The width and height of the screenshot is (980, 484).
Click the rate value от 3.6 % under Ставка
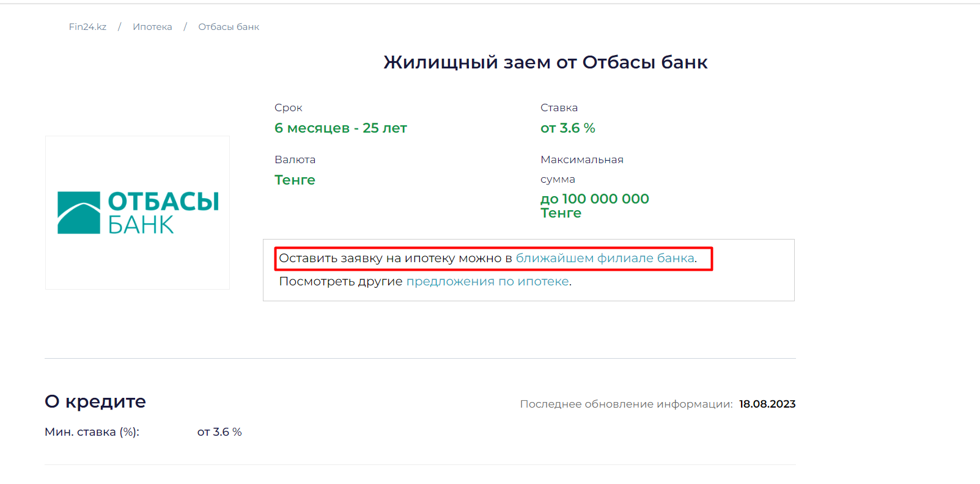(x=568, y=128)
